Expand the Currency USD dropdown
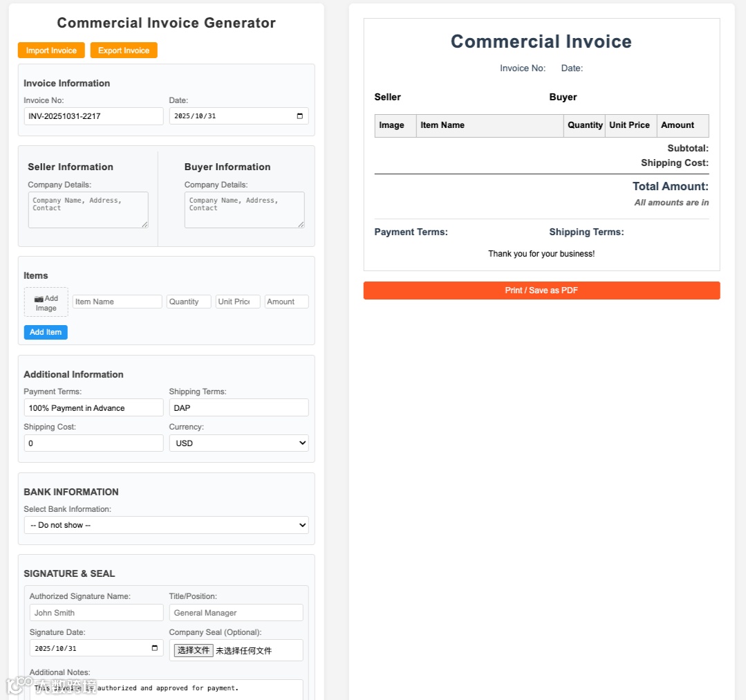This screenshot has height=700, width=746. (x=239, y=443)
